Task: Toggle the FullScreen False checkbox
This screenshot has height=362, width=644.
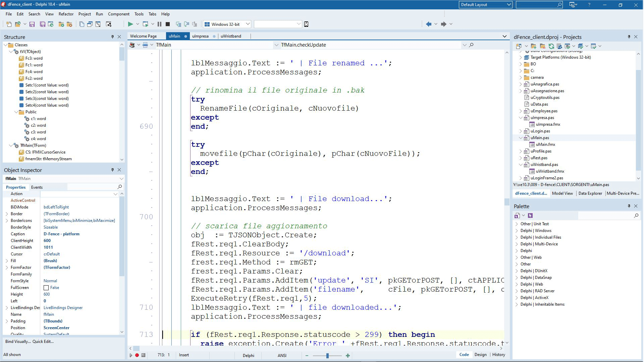Action: [46, 288]
